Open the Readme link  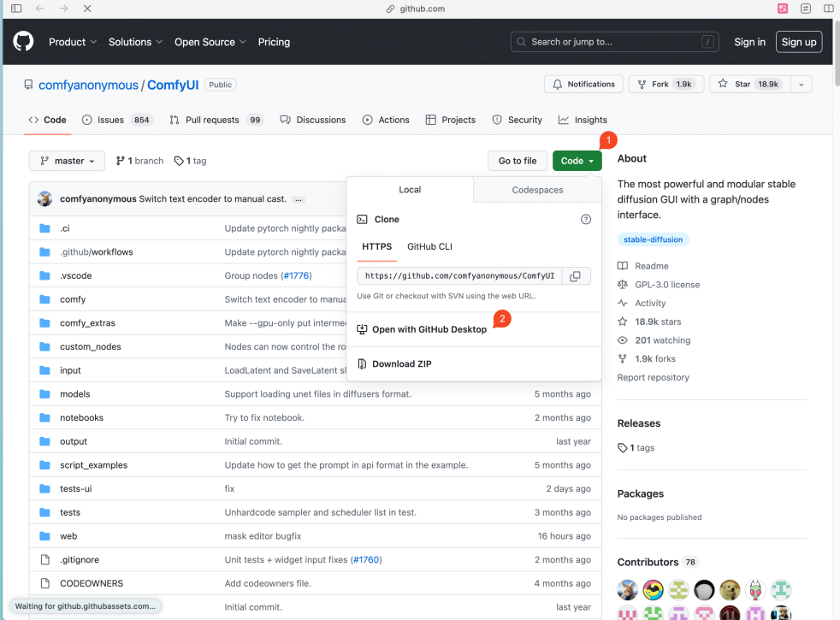click(x=643, y=266)
